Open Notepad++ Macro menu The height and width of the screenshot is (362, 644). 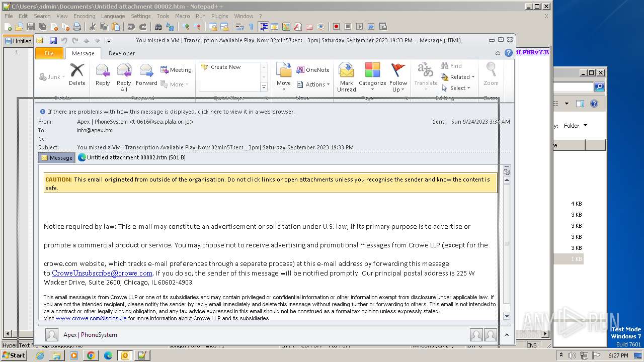point(182,16)
